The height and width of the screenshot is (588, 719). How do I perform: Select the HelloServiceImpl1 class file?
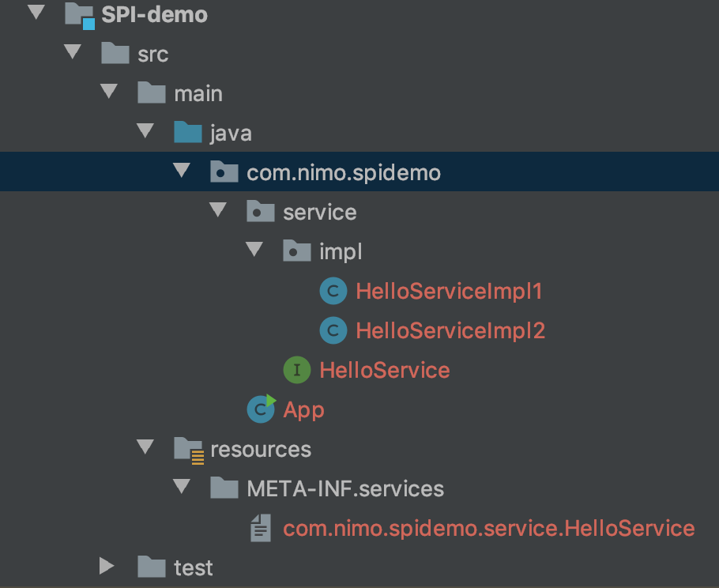click(x=449, y=292)
